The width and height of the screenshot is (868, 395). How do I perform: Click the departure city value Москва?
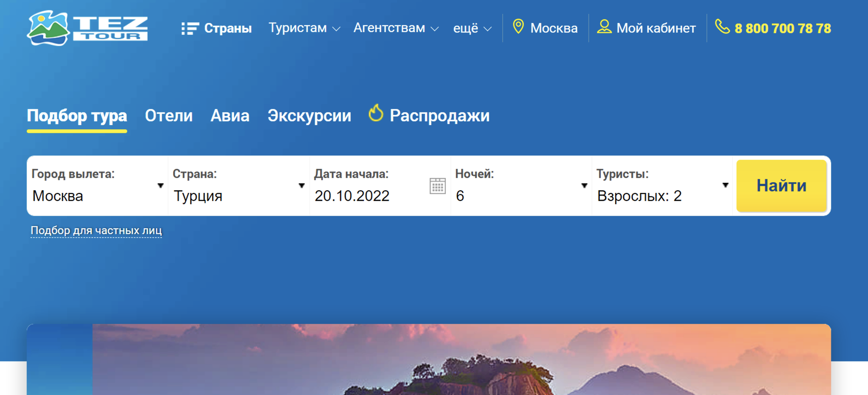point(58,196)
